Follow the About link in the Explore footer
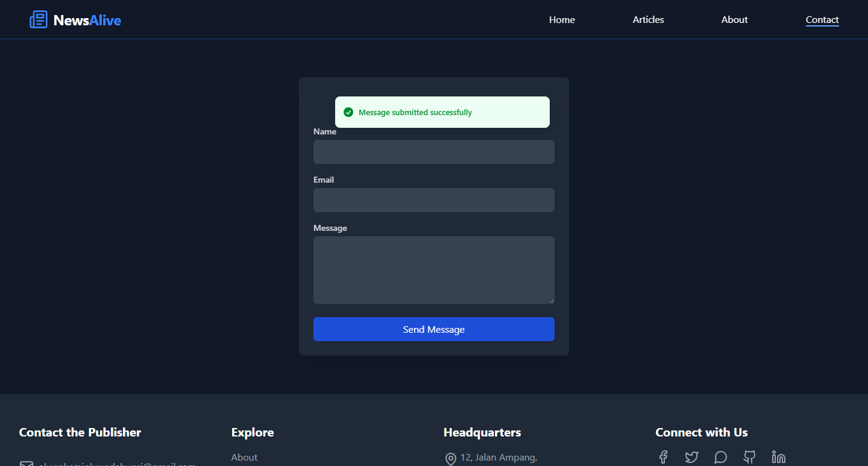The height and width of the screenshot is (466, 868). click(244, 457)
